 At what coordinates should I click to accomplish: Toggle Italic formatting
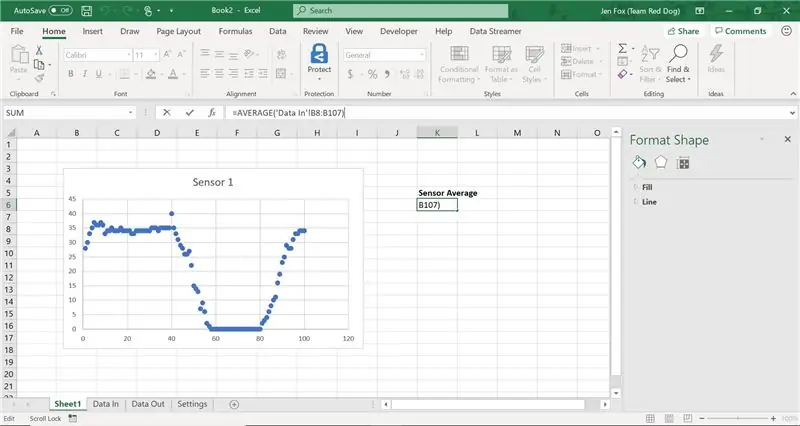point(85,74)
